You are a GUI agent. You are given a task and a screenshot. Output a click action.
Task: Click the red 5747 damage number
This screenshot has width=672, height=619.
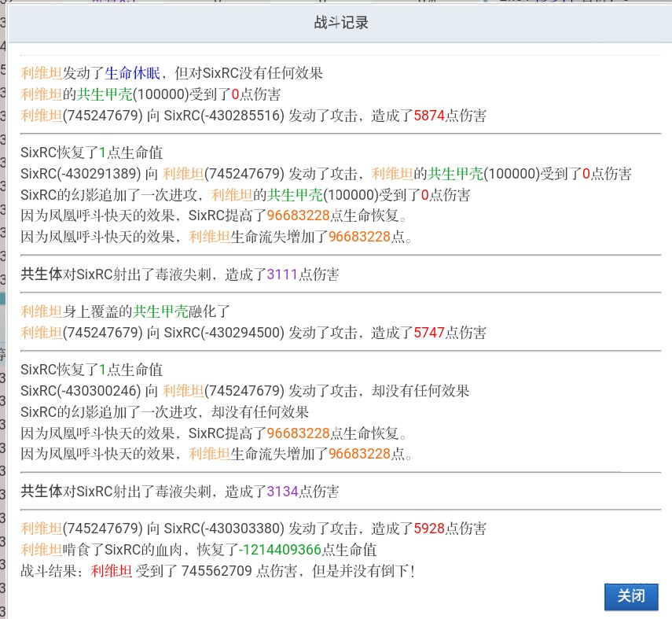(x=429, y=333)
